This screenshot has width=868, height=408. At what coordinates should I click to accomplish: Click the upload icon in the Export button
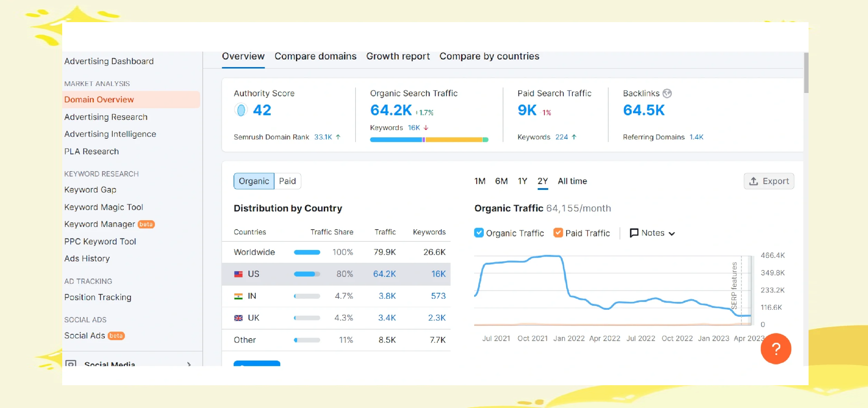(753, 181)
